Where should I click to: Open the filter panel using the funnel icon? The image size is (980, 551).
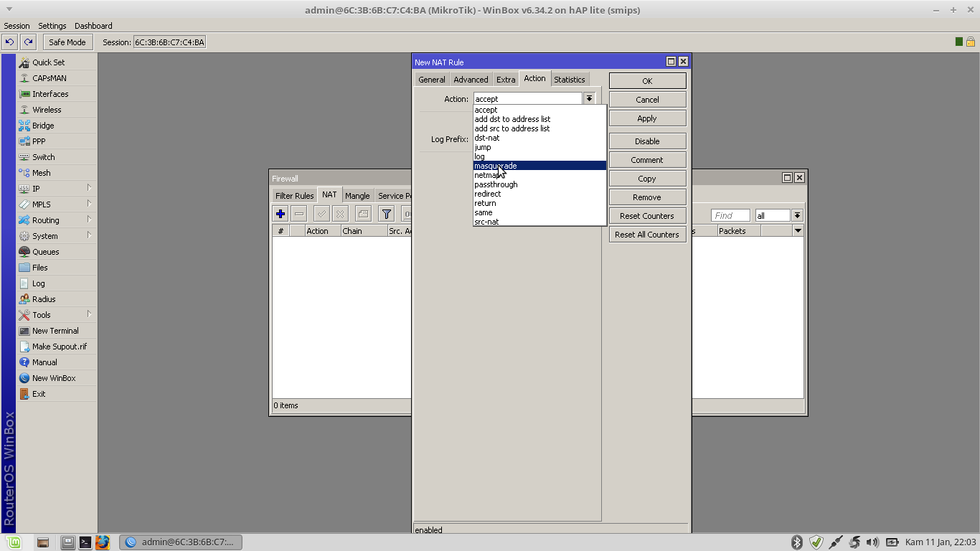tap(386, 213)
